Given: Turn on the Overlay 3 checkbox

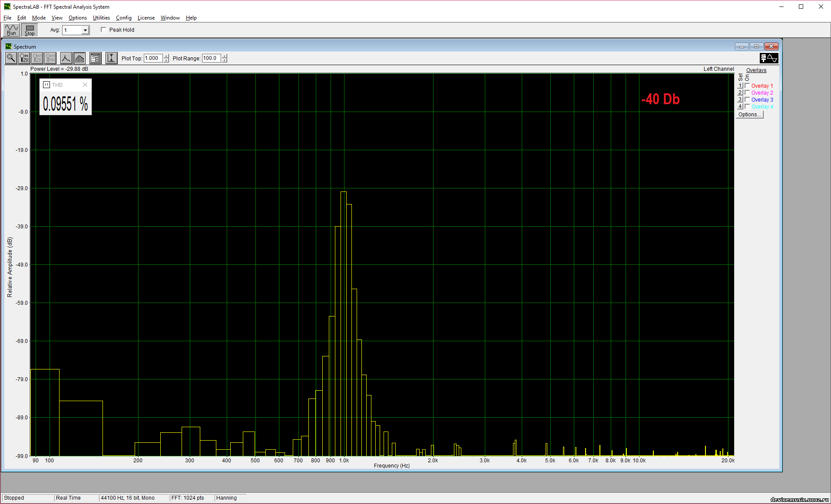Looking at the screenshot, I should click(x=747, y=100).
